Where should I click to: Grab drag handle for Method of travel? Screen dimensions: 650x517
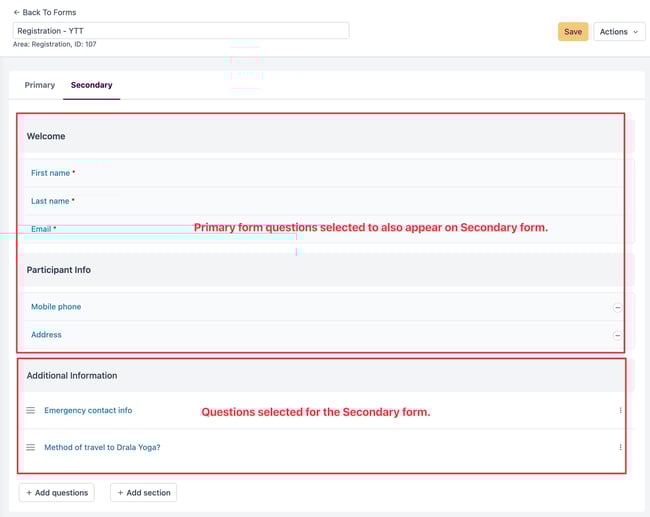pyautogui.click(x=31, y=447)
